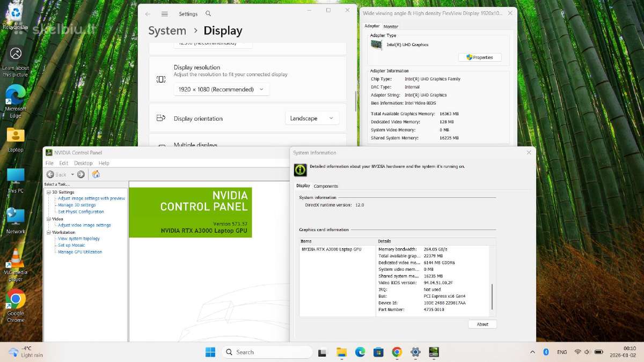Open the Landscape orientation dropdown
The width and height of the screenshot is (644, 362).
pyautogui.click(x=312, y=119)
